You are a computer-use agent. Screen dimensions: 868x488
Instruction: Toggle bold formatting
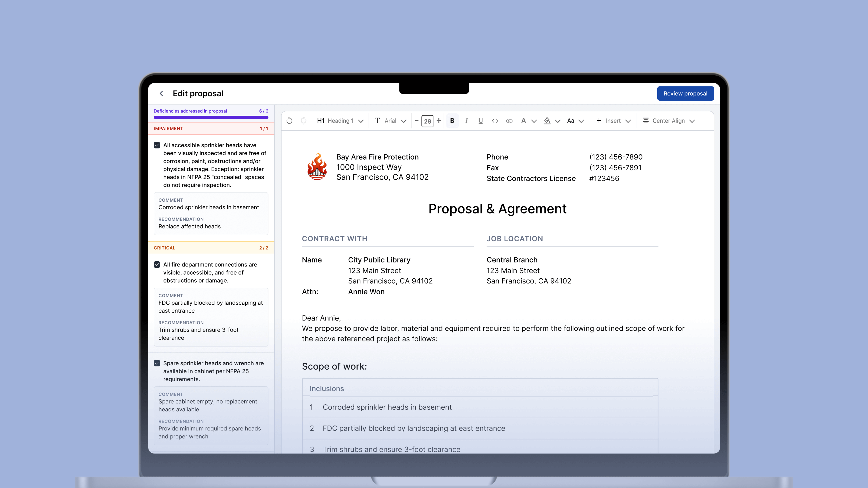(452, 121)
